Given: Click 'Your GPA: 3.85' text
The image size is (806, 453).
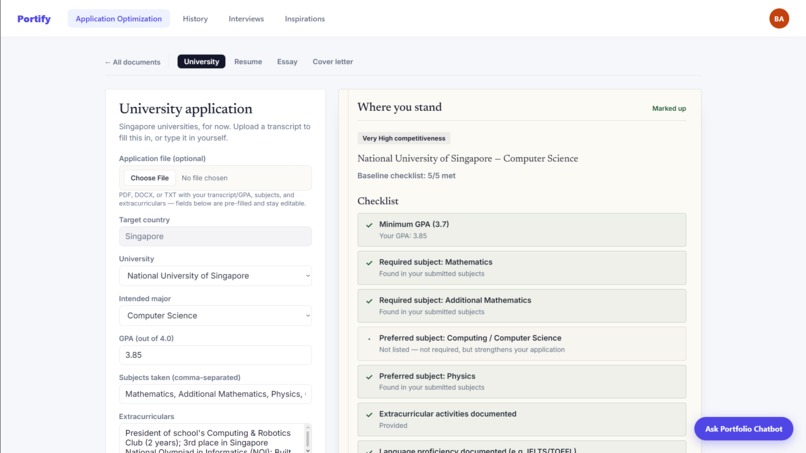Looking at the screenshot, I should (x=403, y=236).
